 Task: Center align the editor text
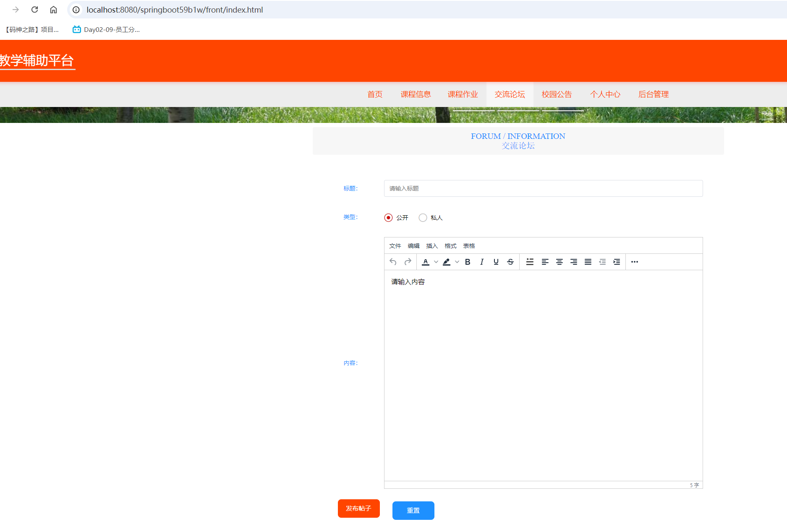point(560,262)
